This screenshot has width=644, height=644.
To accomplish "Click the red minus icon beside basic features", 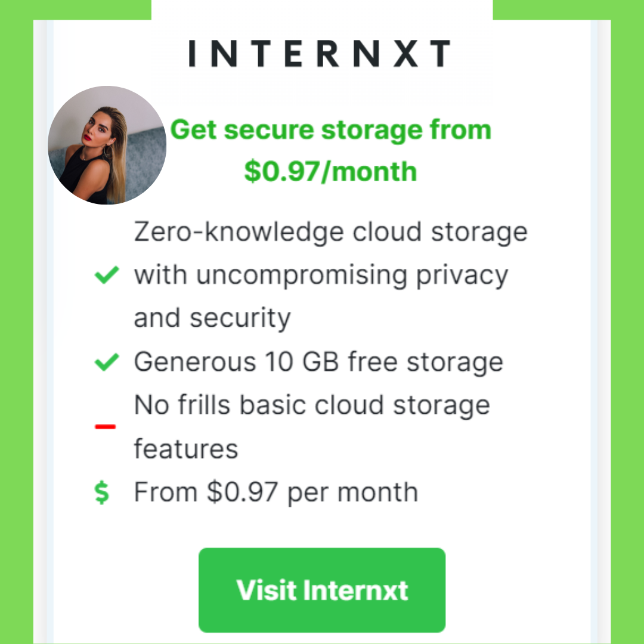I will 106,426.
